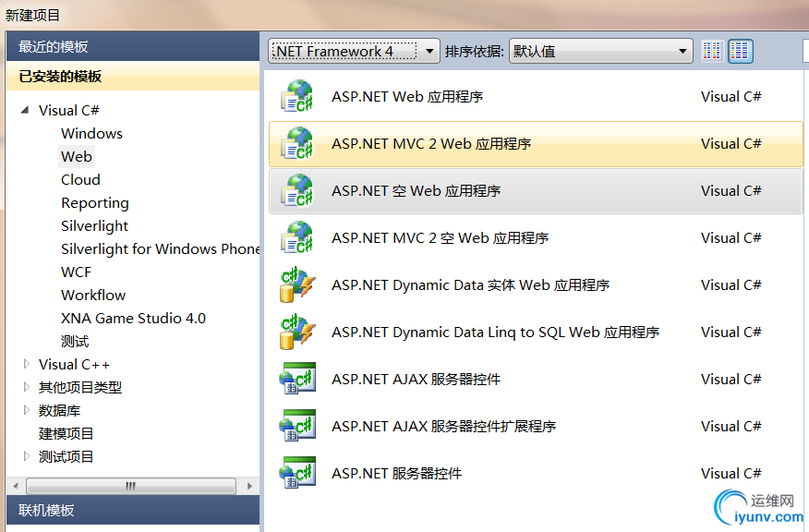Click the ASP.NET 空 Web 应用程序 icon
809x532 pixels.
[x=298, y=190]
